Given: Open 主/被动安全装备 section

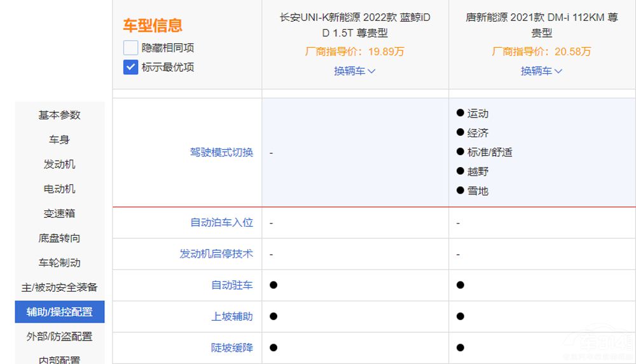Looking at the screenshot, I should coord(60,287).
